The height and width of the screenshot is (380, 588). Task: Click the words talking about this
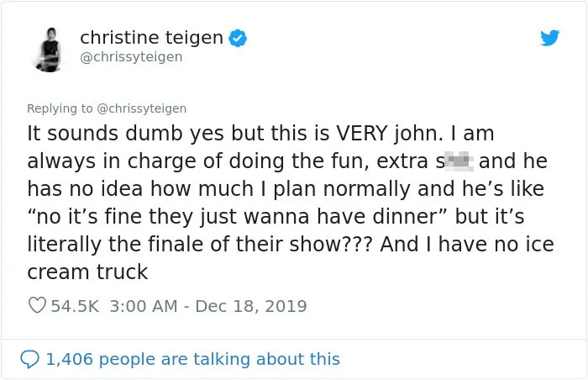[266, 359]
